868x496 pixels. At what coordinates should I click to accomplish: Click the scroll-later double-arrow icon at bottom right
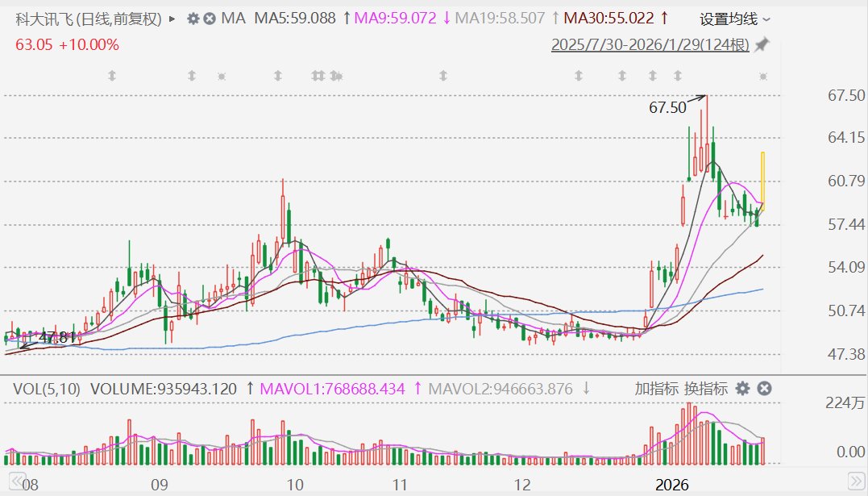point(856,481)
